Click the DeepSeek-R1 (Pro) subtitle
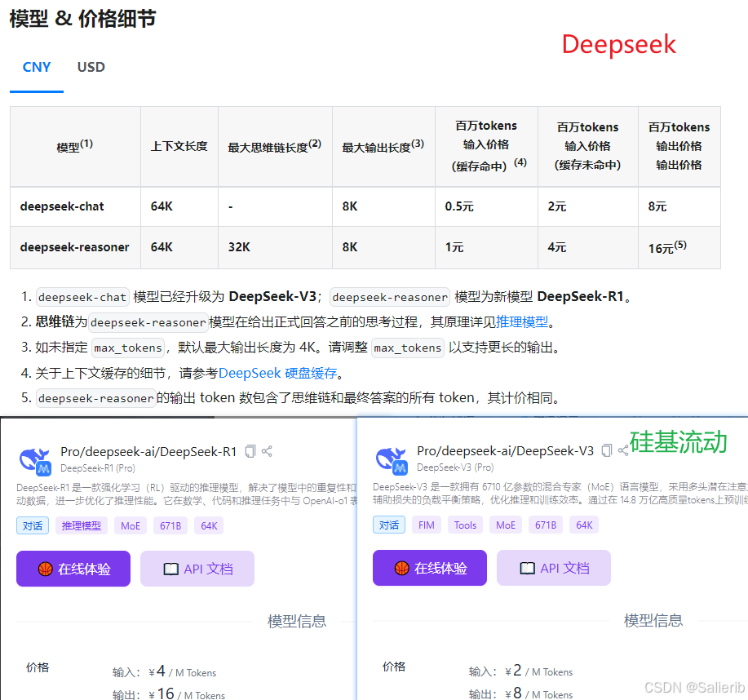The width and height of the screenshot is (748, 700). point(98,468)
